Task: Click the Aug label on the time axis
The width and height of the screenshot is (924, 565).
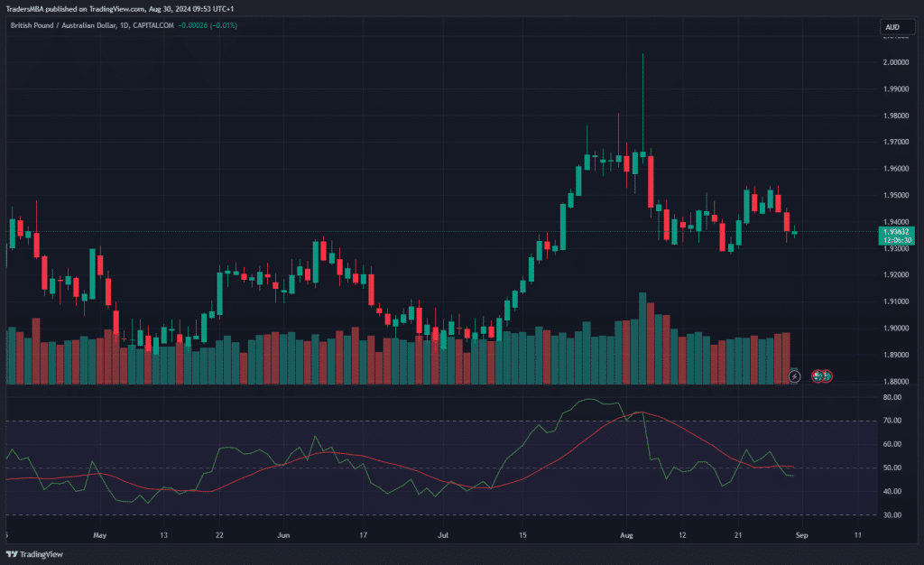Action: 626,534
